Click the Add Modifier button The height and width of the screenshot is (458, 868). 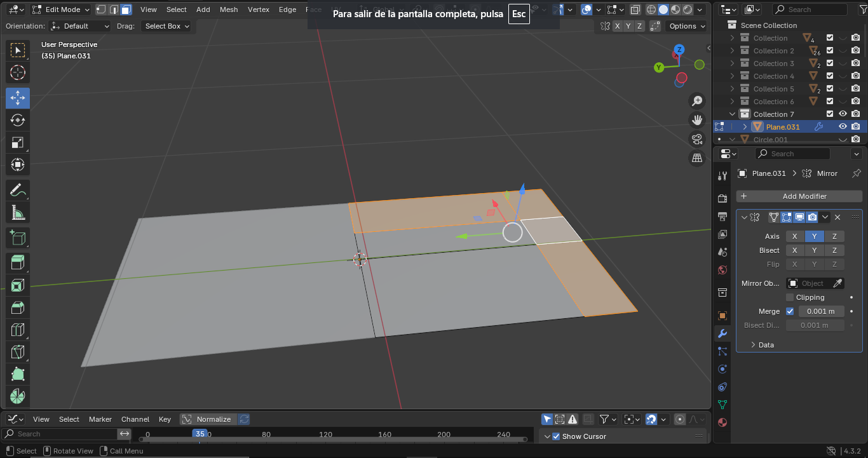click(x=799, y=196)
